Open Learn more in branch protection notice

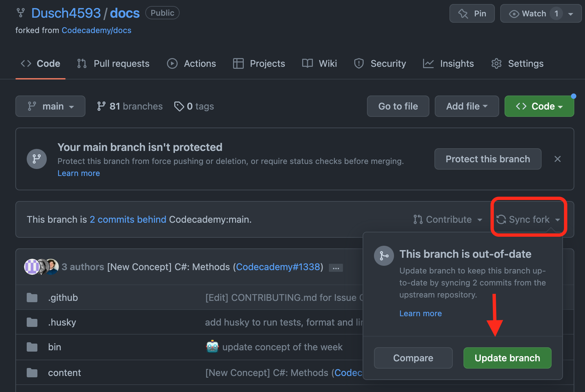click(79, 173)
